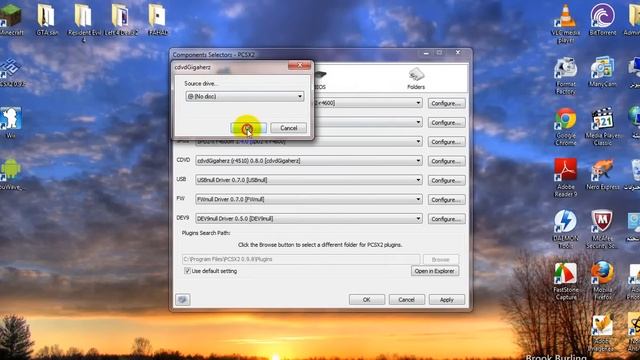This screenshot has width=640, height=360.
Task: Open the BitTorrent desktop shortcut
Action: click(602, 19)
